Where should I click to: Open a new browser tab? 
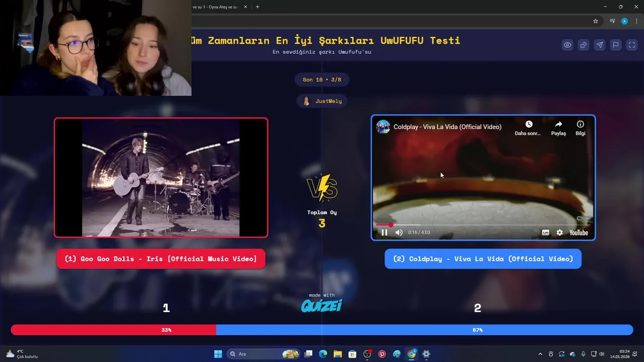[258, 7]
